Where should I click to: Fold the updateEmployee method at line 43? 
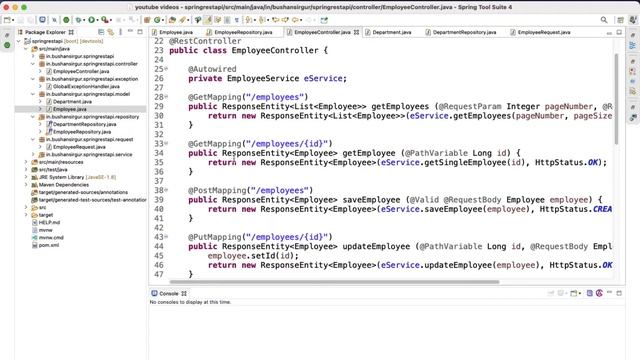[x=166, y=237]
